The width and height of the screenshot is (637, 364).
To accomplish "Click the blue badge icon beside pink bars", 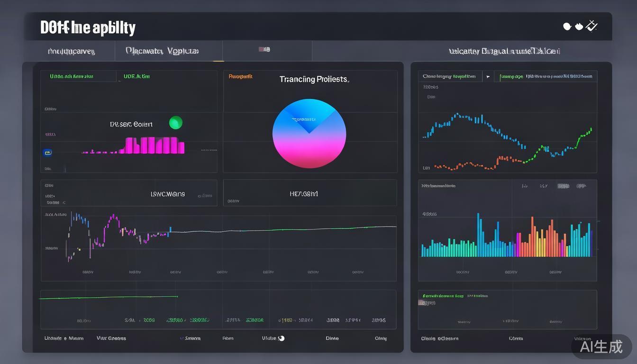I will point(47,153).
